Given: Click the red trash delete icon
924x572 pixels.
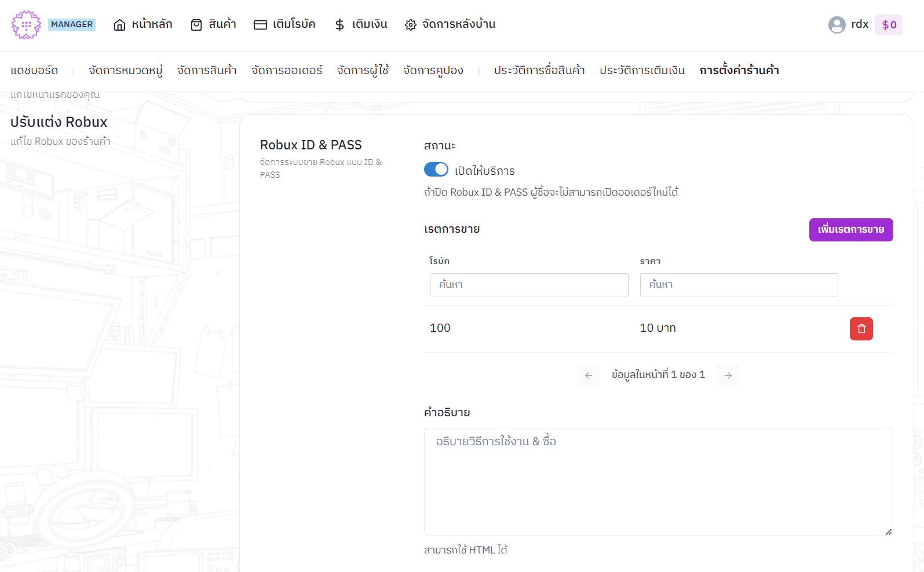Looking at the screenshot, I should (x=861, y=329).
